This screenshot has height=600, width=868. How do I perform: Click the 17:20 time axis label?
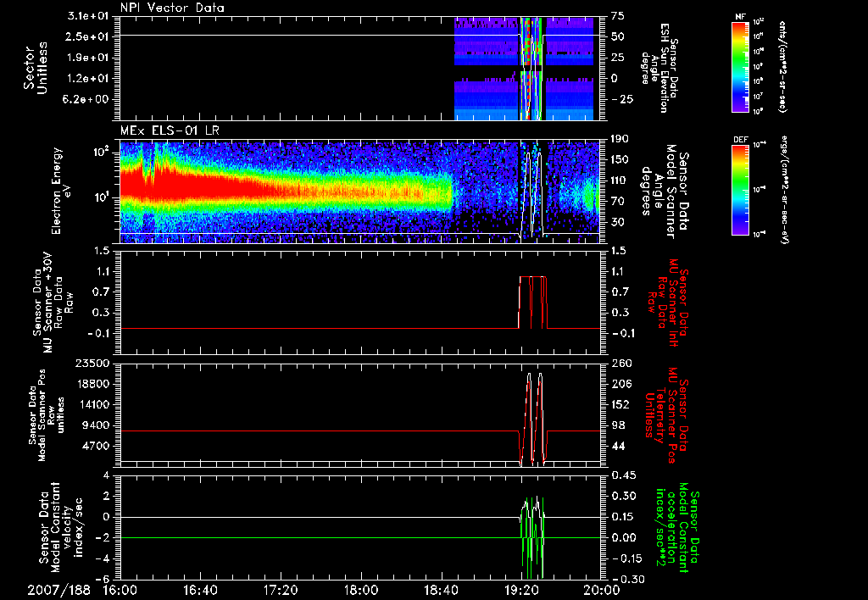pos(281,590)
